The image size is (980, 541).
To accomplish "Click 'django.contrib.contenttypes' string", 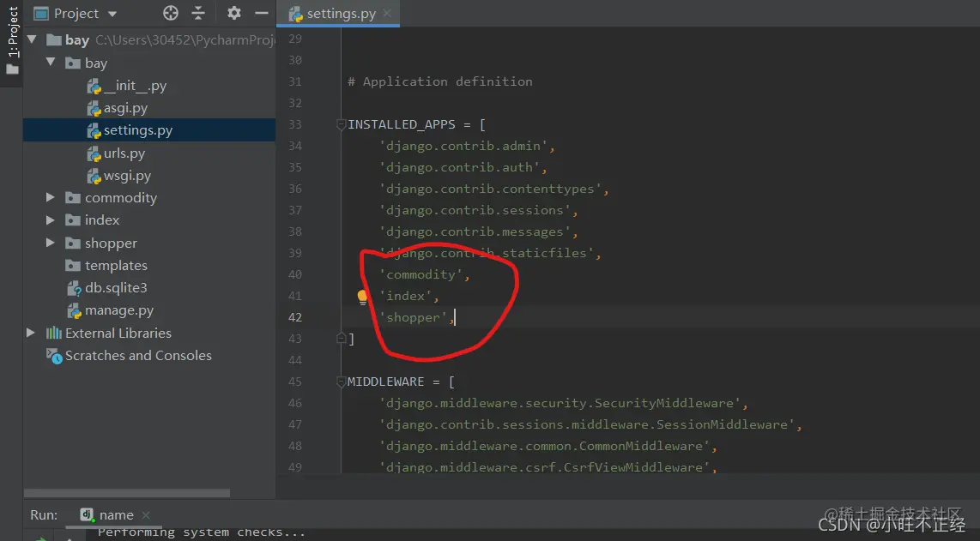I will click(490, 189).
